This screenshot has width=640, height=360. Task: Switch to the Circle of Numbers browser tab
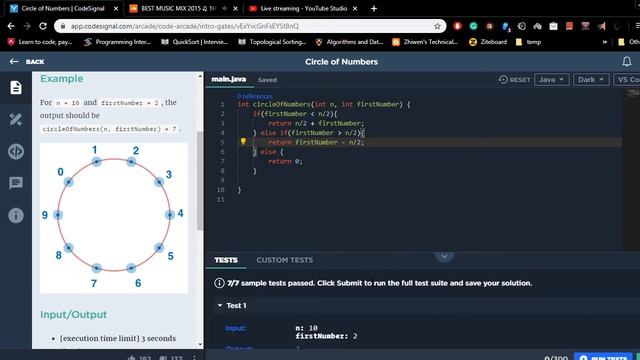[x=63, y=8]
